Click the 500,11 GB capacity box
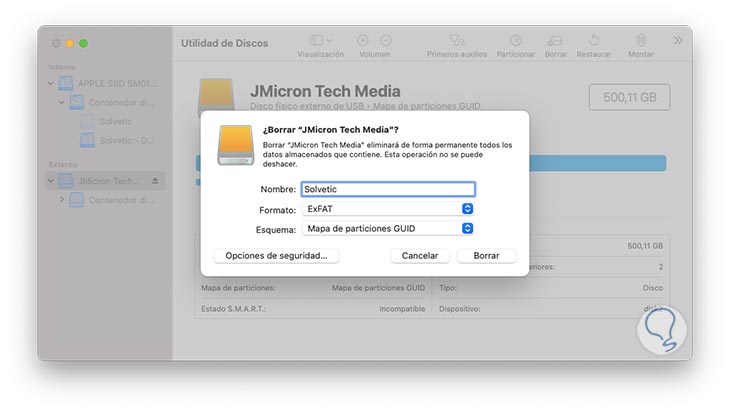The height and width of the screenshot is (411, 730). pos(629,97)
